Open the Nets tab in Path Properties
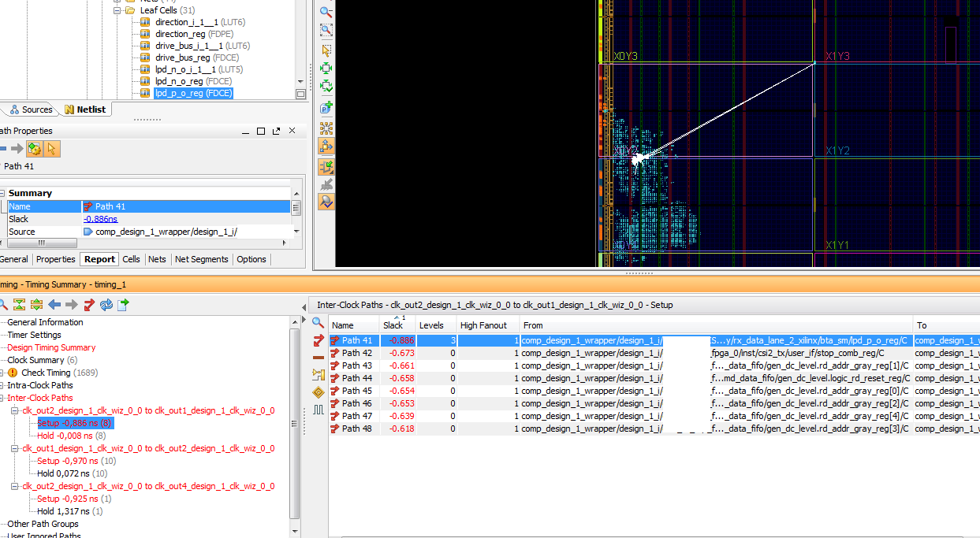This screenshot has width=980, height=538. [158, 259]
